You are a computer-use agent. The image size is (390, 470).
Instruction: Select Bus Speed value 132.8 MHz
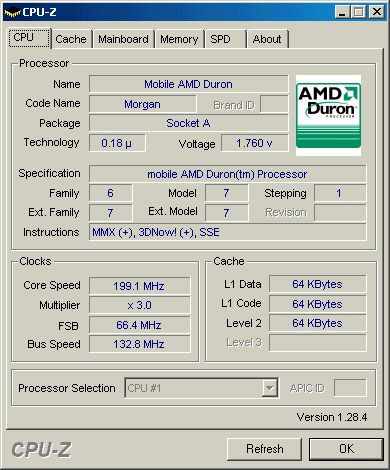[140, 344]
